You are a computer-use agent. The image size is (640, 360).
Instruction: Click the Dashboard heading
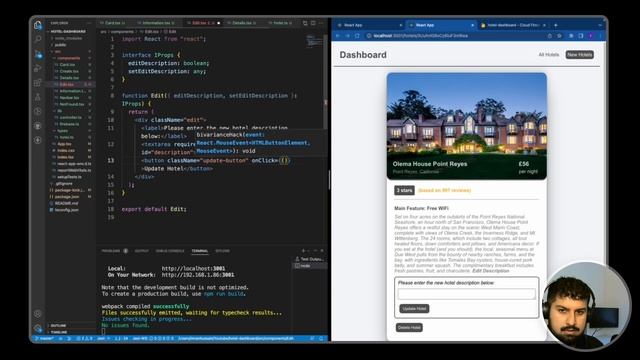[x=363, y=55]
